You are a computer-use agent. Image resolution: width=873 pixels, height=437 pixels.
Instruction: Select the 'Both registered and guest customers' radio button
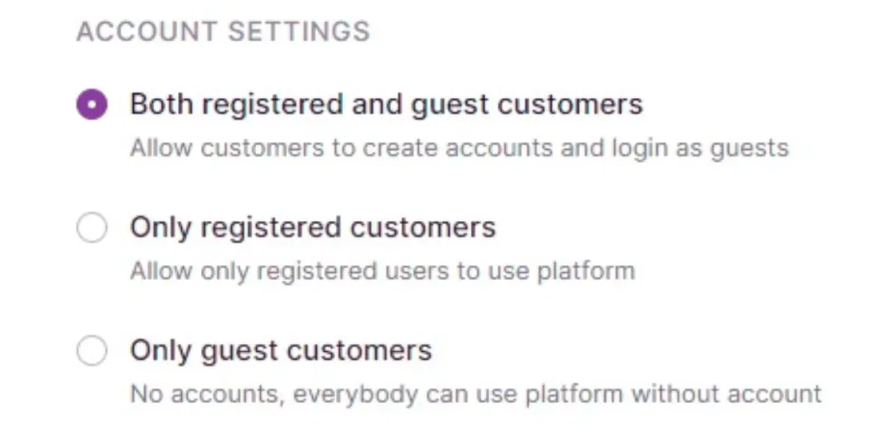pyautogui.click(x=92, y=105)
